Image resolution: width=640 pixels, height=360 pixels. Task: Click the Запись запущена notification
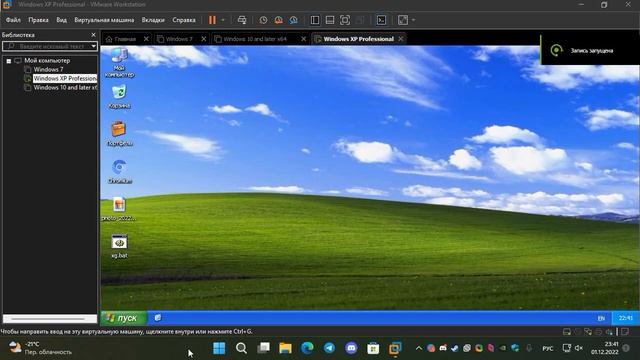click(590, 50)
